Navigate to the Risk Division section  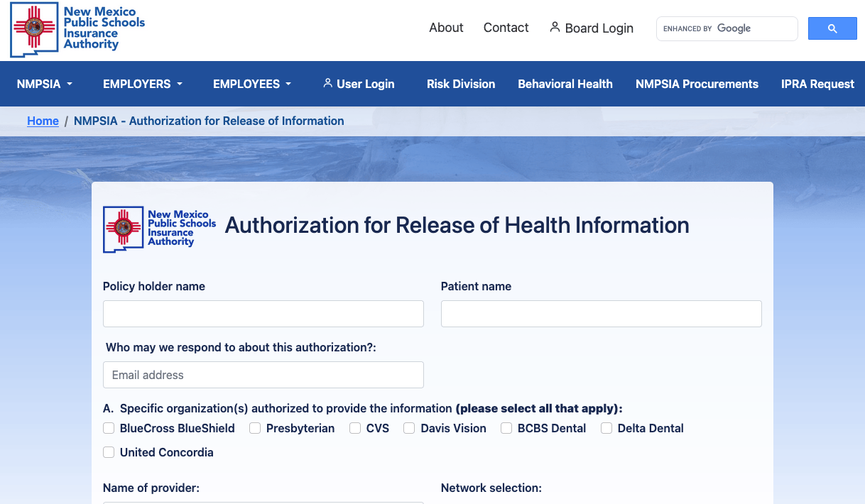(x=460, y=83)
